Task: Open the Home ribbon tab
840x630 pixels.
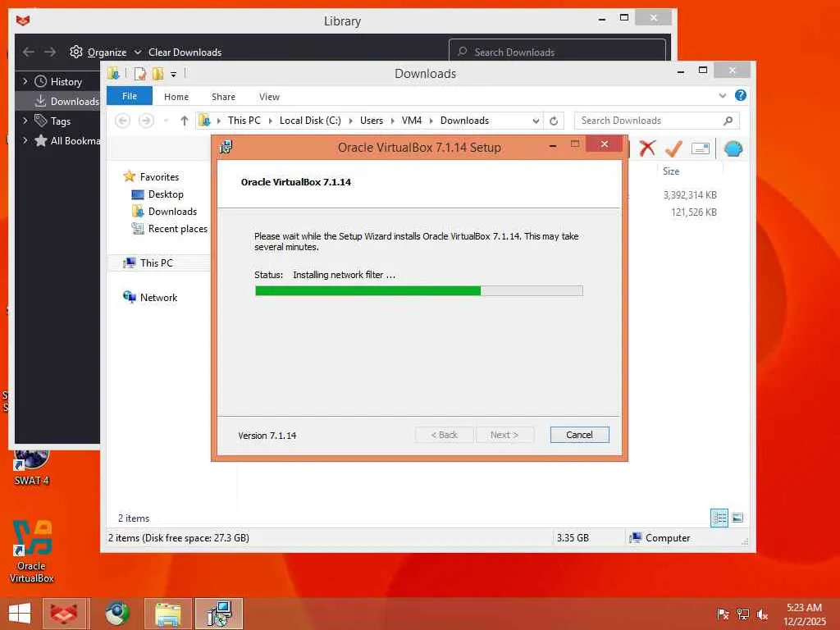Action: (176, 97)
